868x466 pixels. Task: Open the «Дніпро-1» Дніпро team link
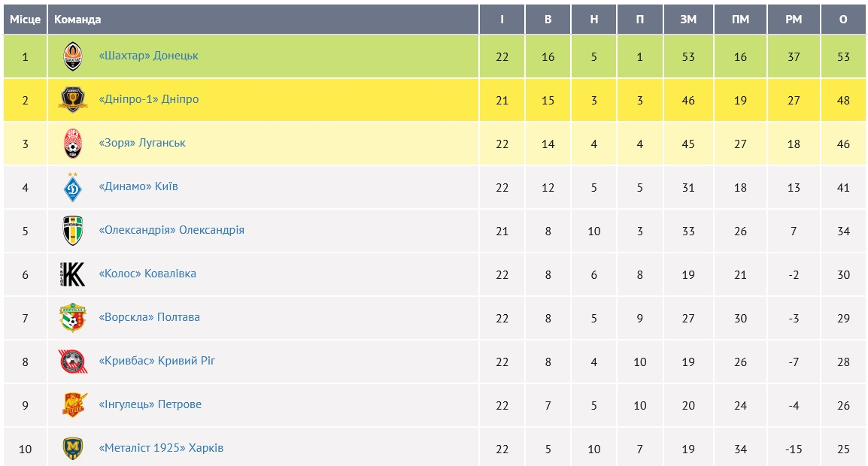click(149, 99)
